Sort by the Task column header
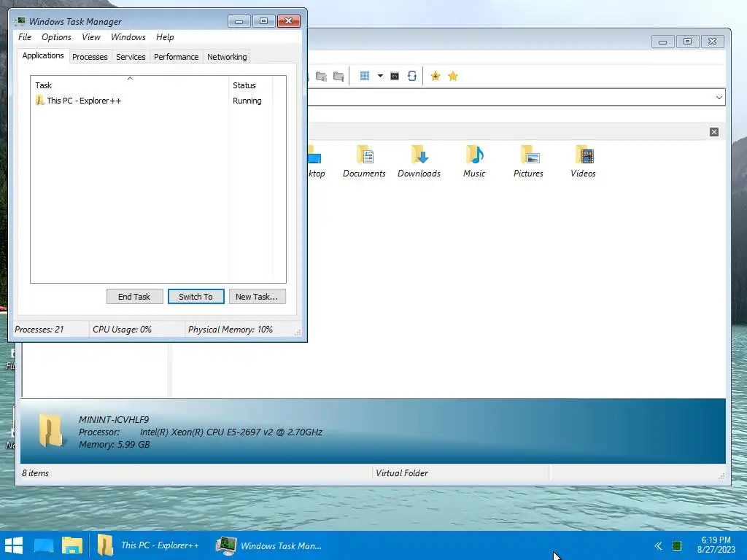The height and width of the screenshot is (560, 747). [130, 85]
